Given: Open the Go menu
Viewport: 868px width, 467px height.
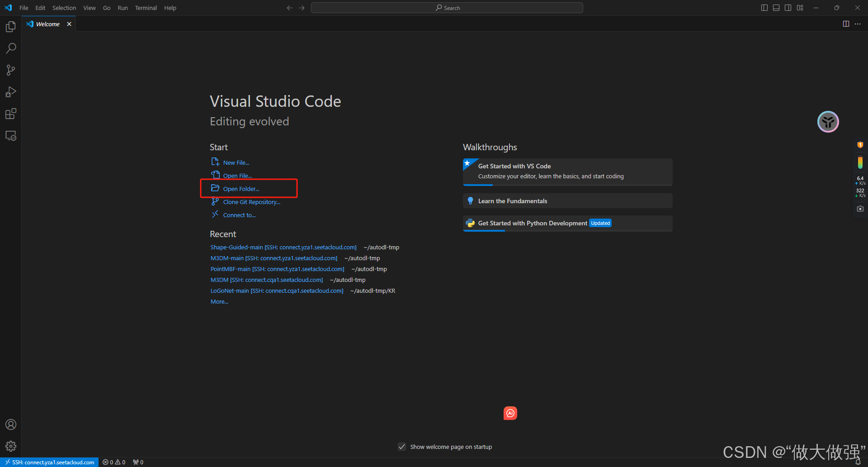Looking at the screenshot, I should 107,8.
